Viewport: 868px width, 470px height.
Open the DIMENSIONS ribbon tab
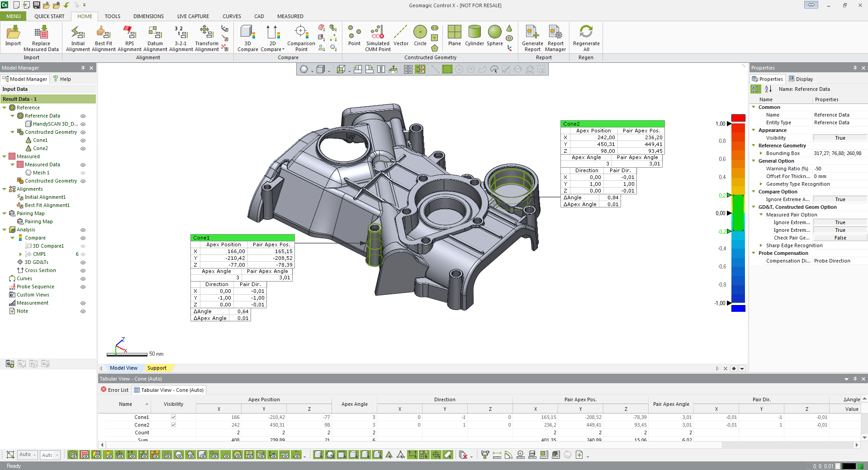148,16
